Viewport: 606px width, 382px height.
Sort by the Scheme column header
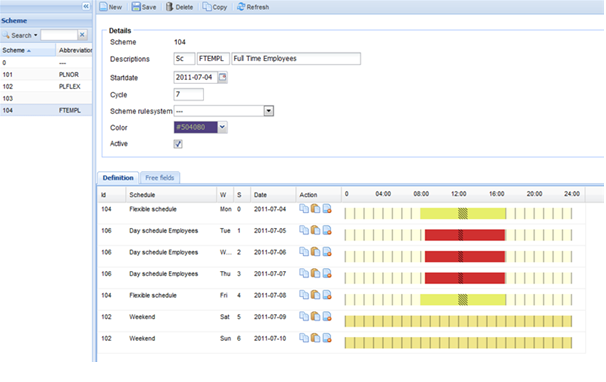28,50
